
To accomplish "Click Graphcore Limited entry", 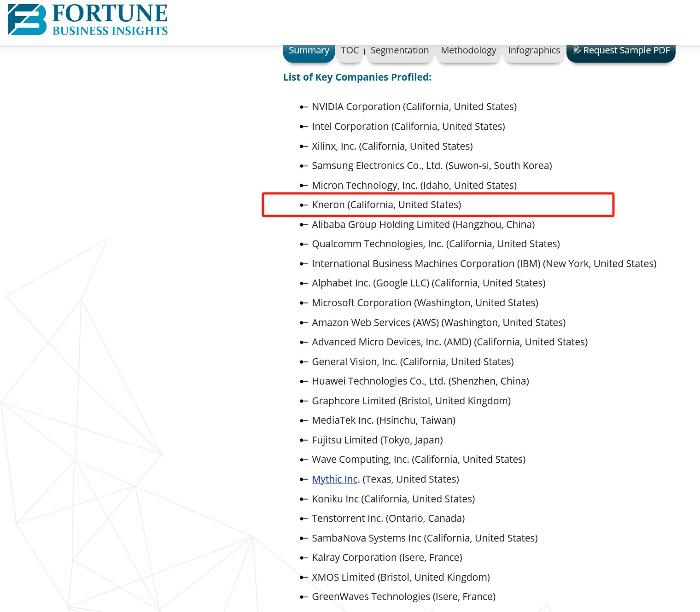I will 411,401.
